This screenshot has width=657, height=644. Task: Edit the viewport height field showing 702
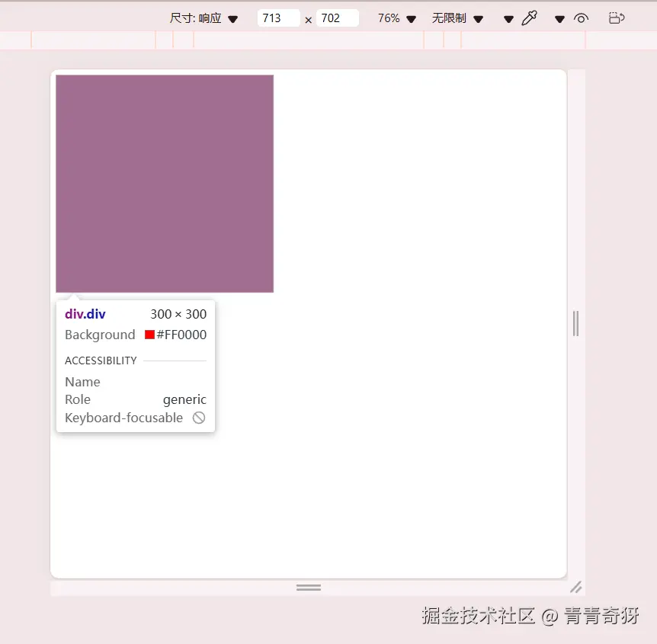pyautogui.click(x=338, y=18)
